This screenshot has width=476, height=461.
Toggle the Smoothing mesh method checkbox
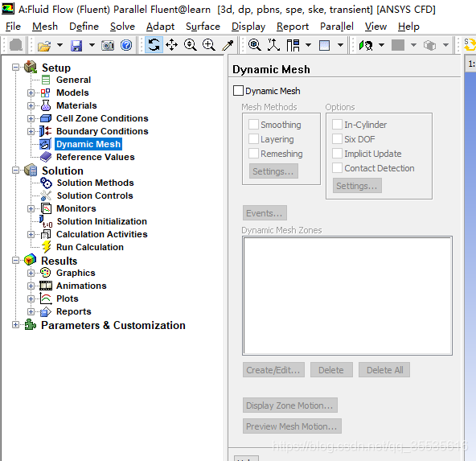253,124
